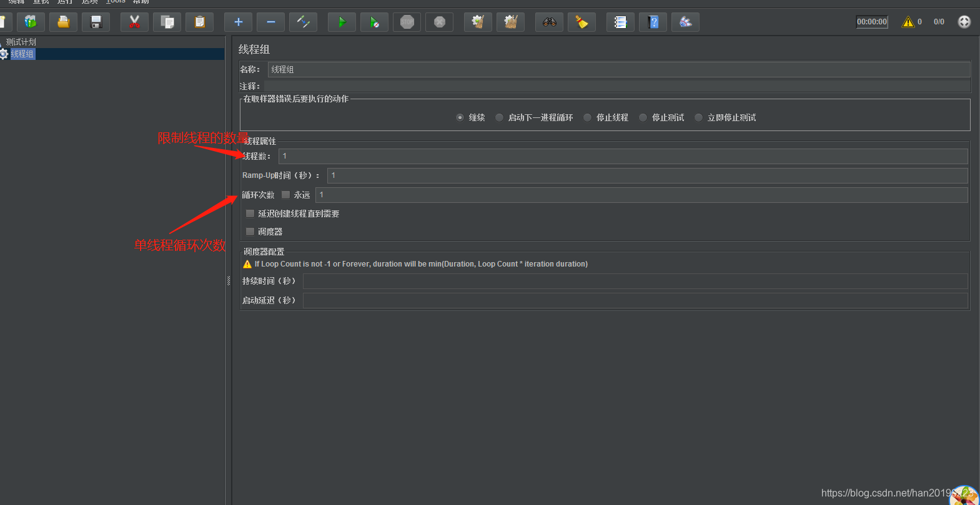This screenshot has height=505, width=980.
Task: Click the Loop Count warning message text
Action: [x=421, y=264]
